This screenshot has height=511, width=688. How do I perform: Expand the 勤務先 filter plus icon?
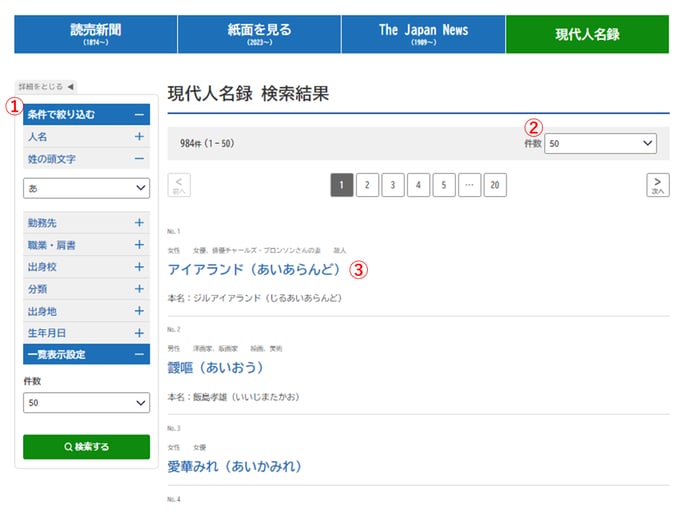click(x=139, y=223)
